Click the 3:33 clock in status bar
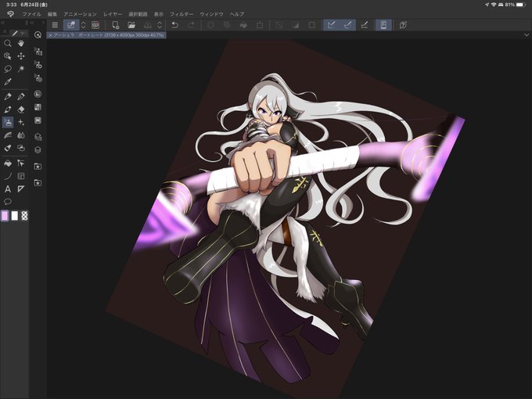Image resolution: width=532 pixels, height=399 pixels. [11, 5]
